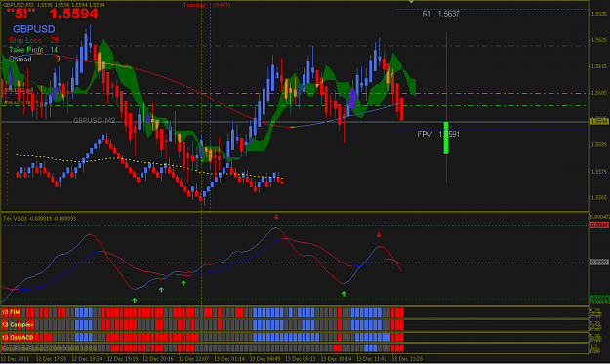This screenshot has height=364, width=610.
Task: Click the 12 Dec 20:16 time label
Action: click(x=158, y=358)
